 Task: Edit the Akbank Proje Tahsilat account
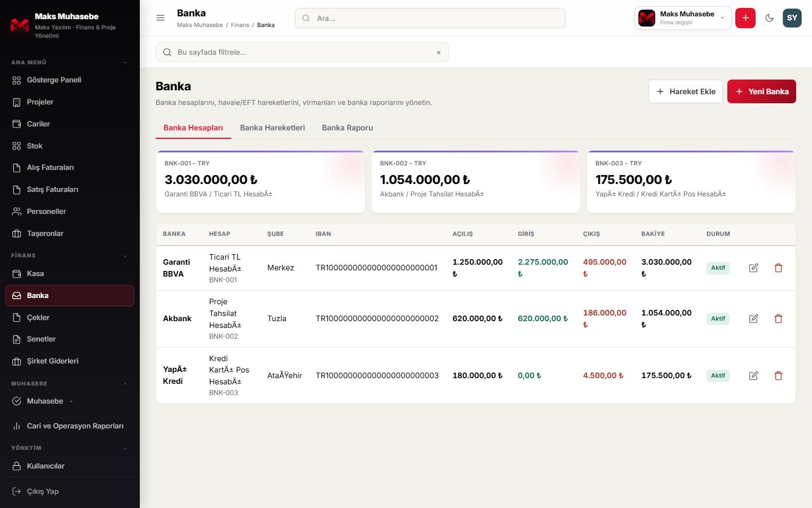pos(753,319)
